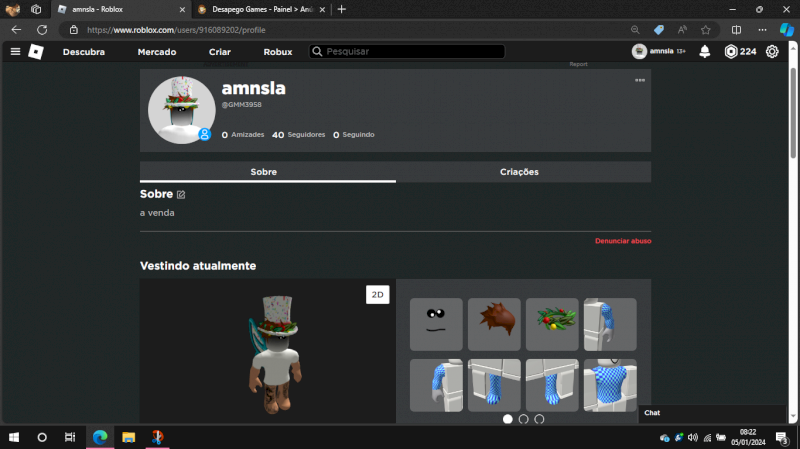
Task: Click the Denunciar abuso link
Action: click(x=623, y=241)
